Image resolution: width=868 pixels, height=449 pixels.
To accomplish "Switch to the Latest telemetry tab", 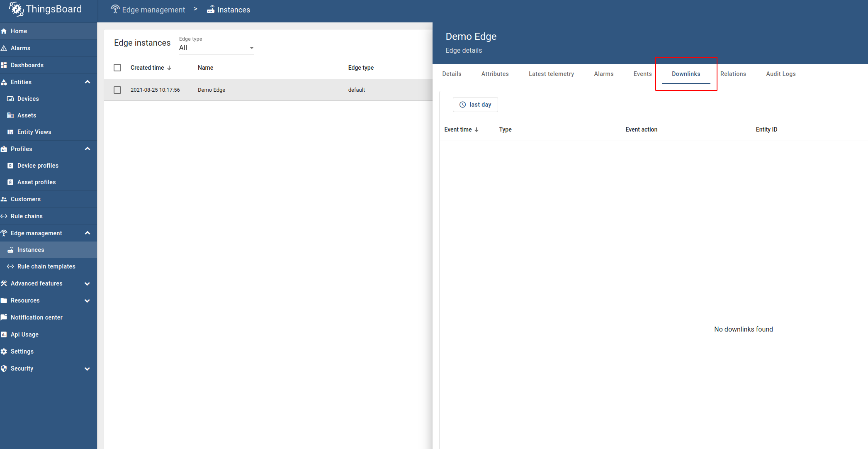I will 551,73.
